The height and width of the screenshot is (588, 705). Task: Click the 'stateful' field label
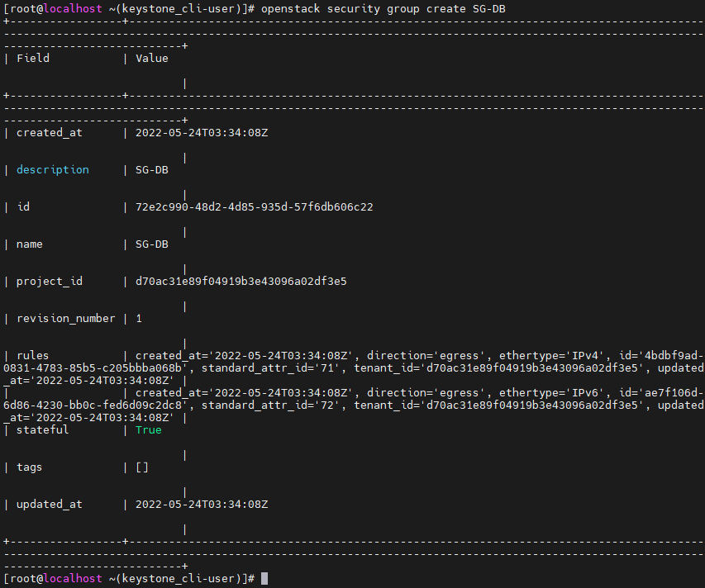43,430
